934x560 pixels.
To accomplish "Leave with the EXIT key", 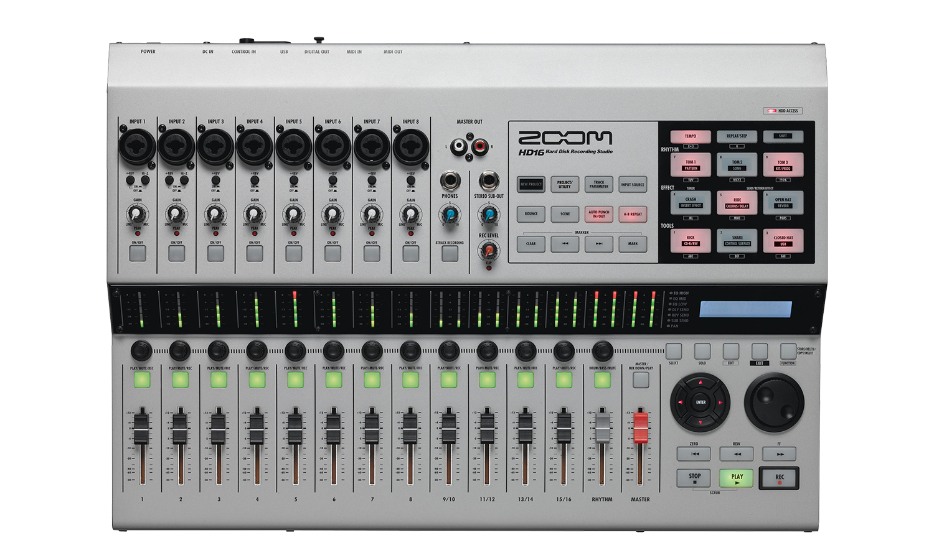I will pos(760,351).
